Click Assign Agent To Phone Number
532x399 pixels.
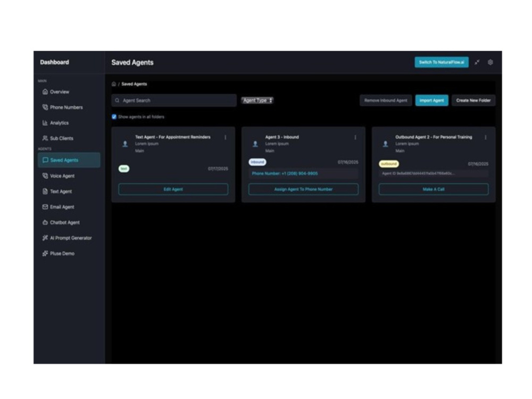tap(303, 189)
